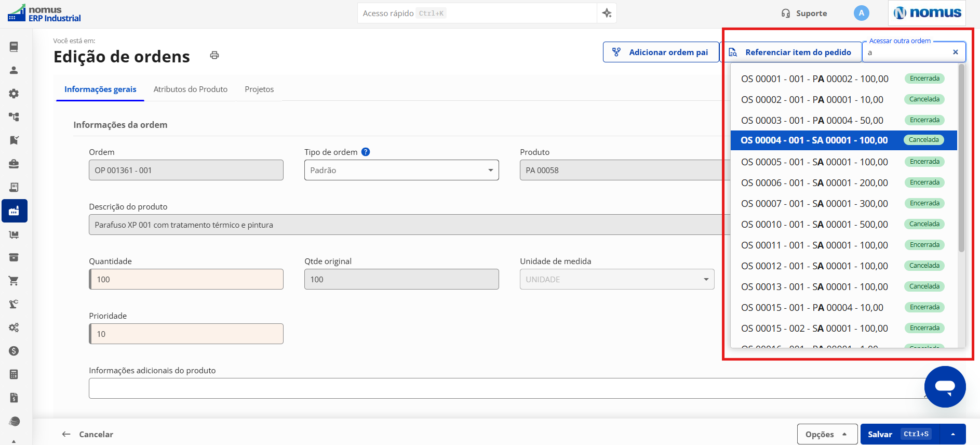
Task: Open the briefcase sidebar icon
Action: (14, 164)
